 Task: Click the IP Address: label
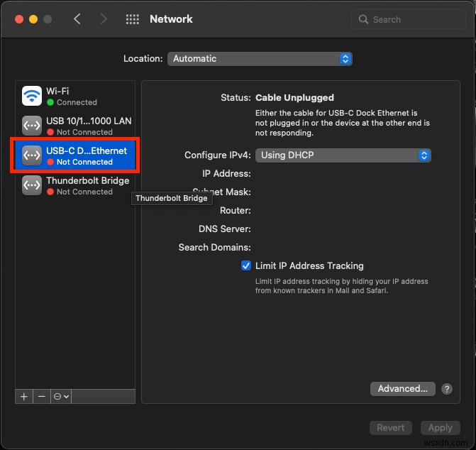(226, 174)
